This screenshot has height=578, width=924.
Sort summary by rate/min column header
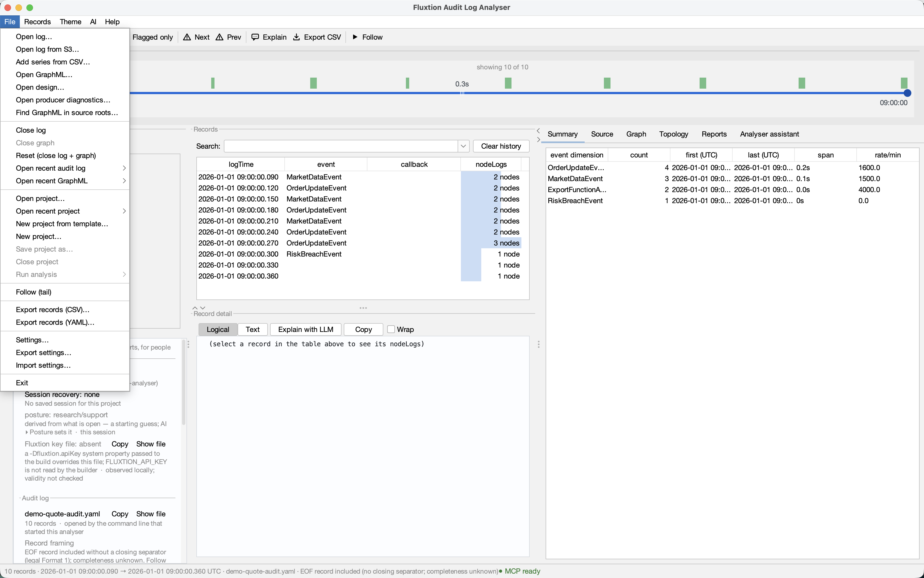pyautogui.click(x=887, y=155)
